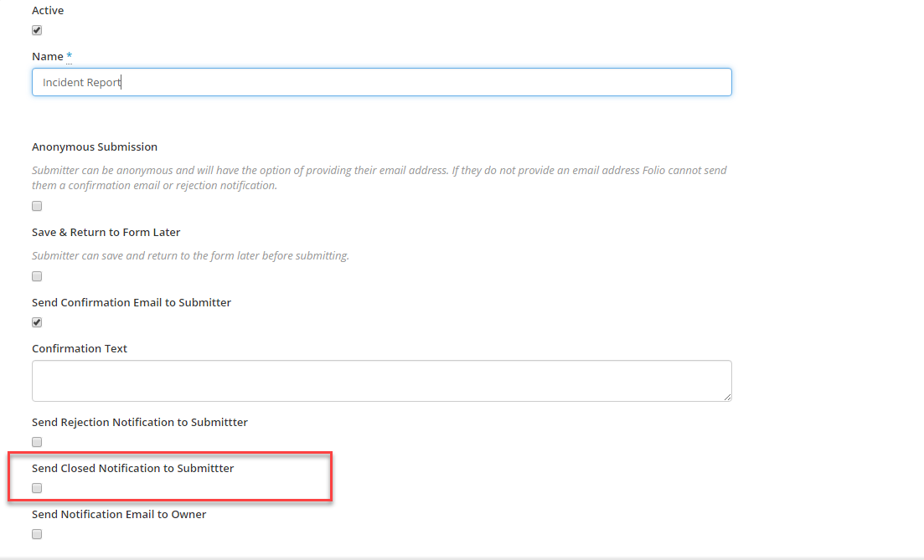Enable Save & Return to Form Later
The width and height of the screenshot is (924, 560).
37,275
